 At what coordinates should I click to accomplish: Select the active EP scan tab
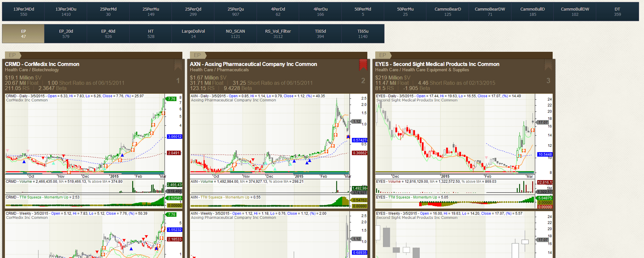23,34
